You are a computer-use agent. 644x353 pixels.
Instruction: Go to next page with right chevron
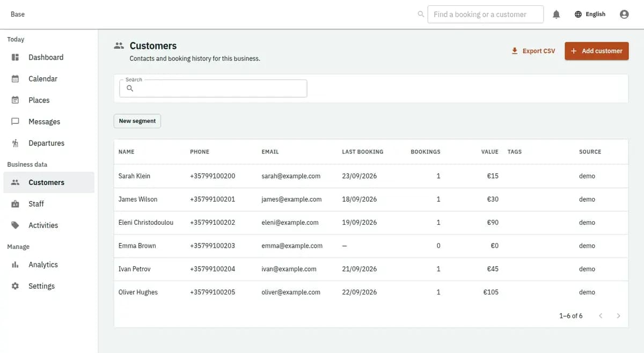618,316
